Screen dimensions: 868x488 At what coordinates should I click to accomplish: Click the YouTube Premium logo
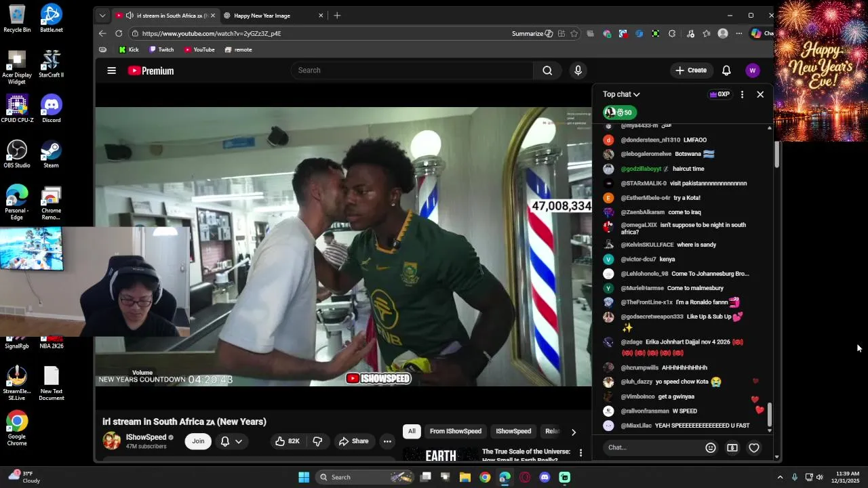tap(151, 70)
